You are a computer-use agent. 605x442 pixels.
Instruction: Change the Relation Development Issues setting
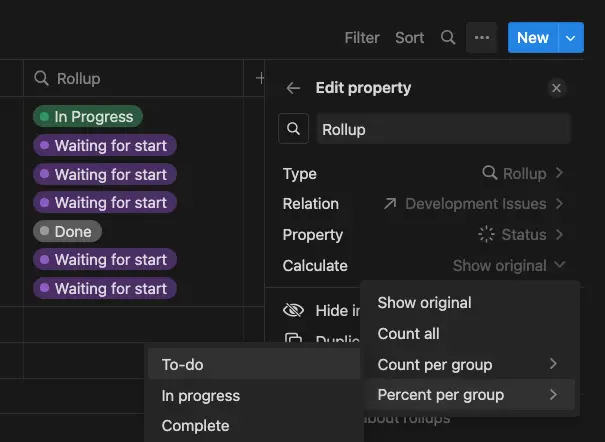[x=474, y=204]
